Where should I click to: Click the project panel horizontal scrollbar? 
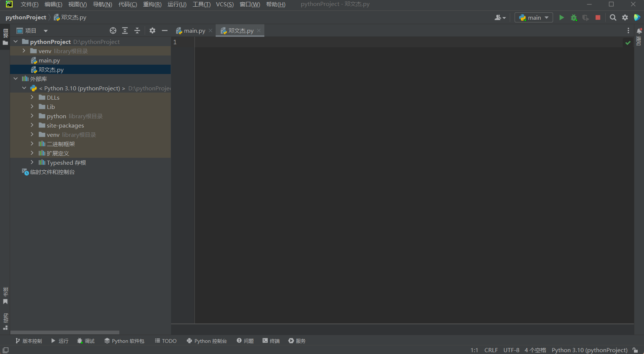pyautogui.click(x=65, y=332)
